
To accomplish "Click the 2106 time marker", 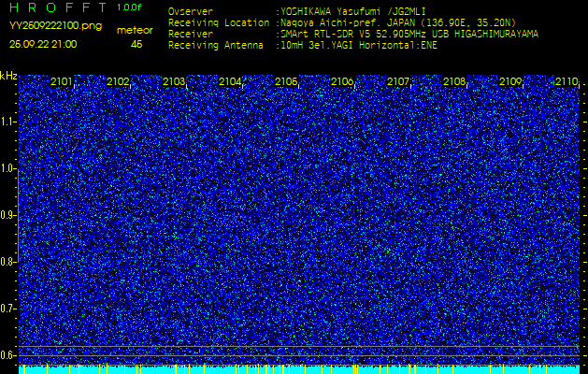I will [342, 81].
